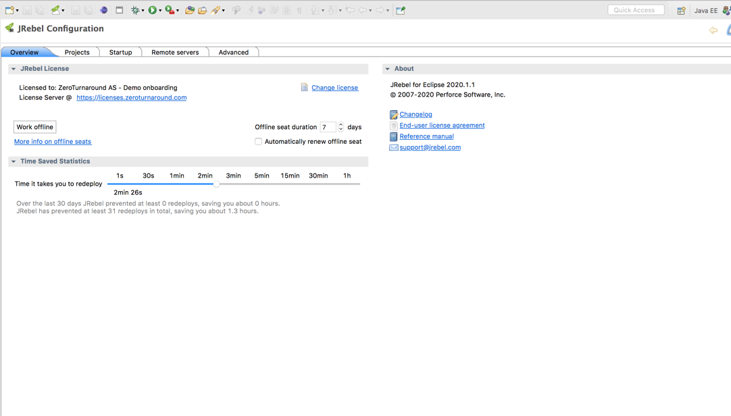Click the Debug bug toolbar icon

coord(135,10)
